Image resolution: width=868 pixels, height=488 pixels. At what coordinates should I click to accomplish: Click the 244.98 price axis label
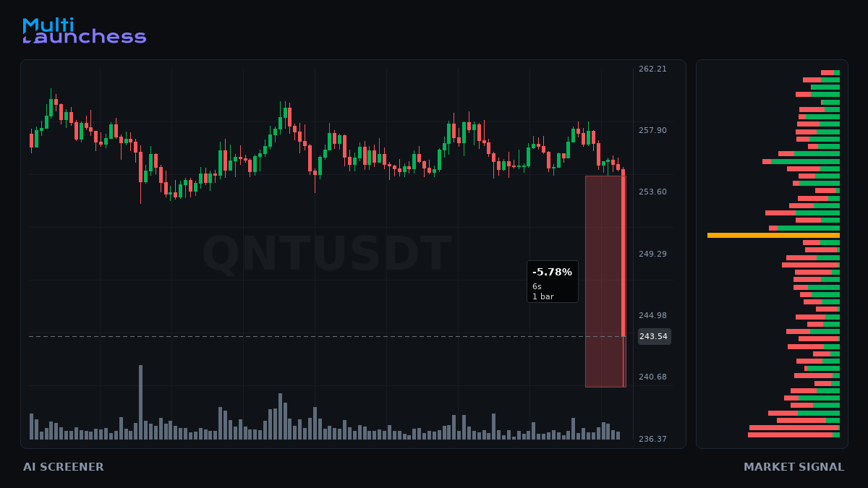652,315
